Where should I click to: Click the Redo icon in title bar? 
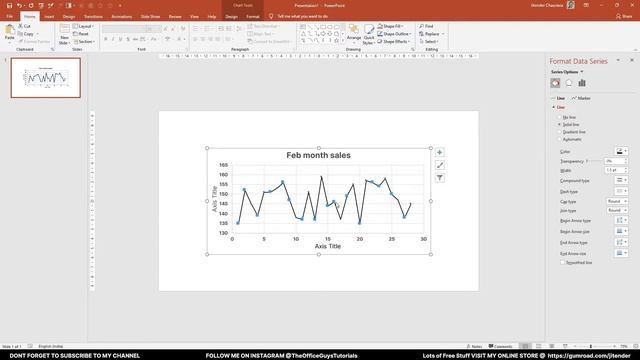[x=31, y=6]
